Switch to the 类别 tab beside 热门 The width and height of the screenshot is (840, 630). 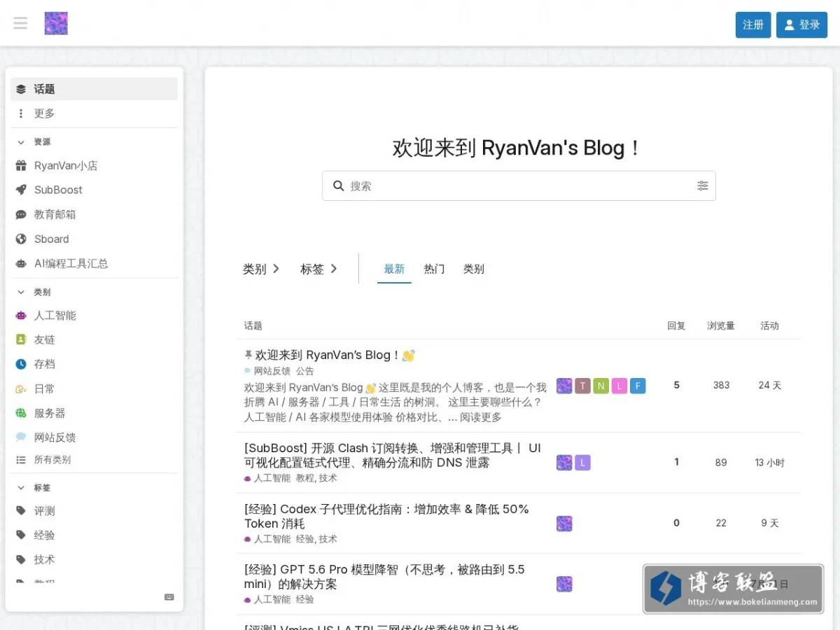(x=474, y=269)
